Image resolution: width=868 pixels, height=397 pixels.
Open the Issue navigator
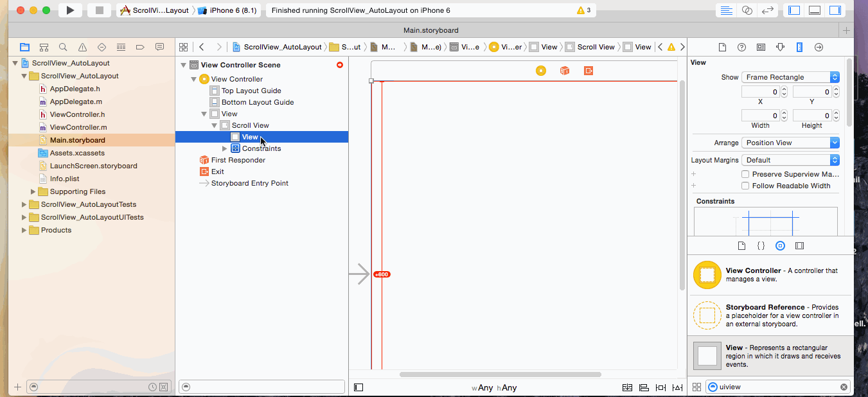click(82, 47)
